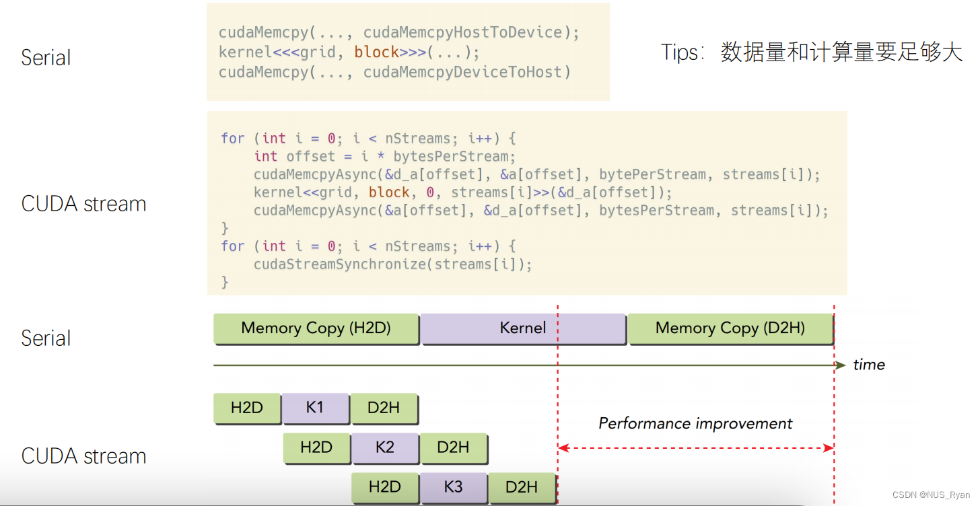Screen dimensions: 980x506
Task: Click the 'time' axis label
Action: pyautogui.click(x=869, y=365)
